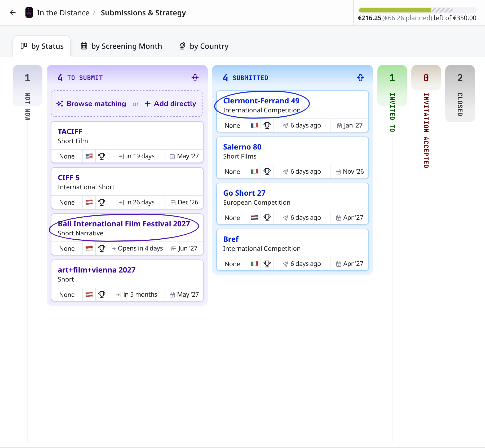Click trophy icon on Bref card
The image size is (485, 448).
click(267, 264)
